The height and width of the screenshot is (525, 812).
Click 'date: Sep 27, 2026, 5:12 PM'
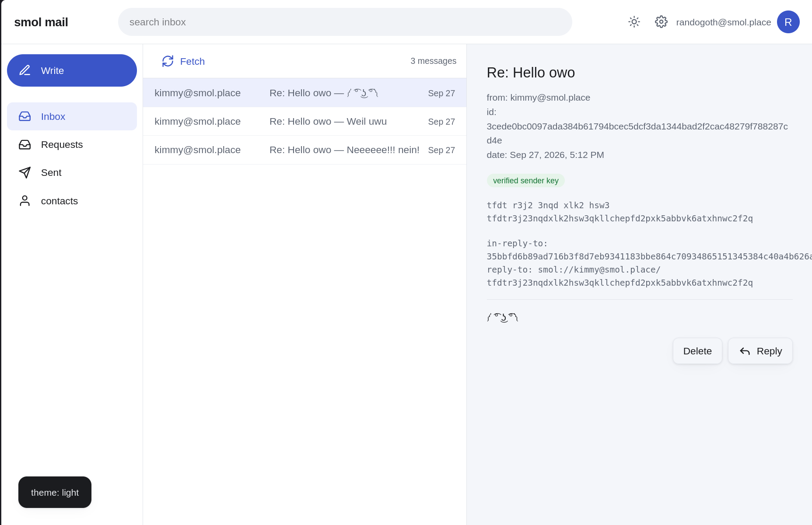point(546,155)
